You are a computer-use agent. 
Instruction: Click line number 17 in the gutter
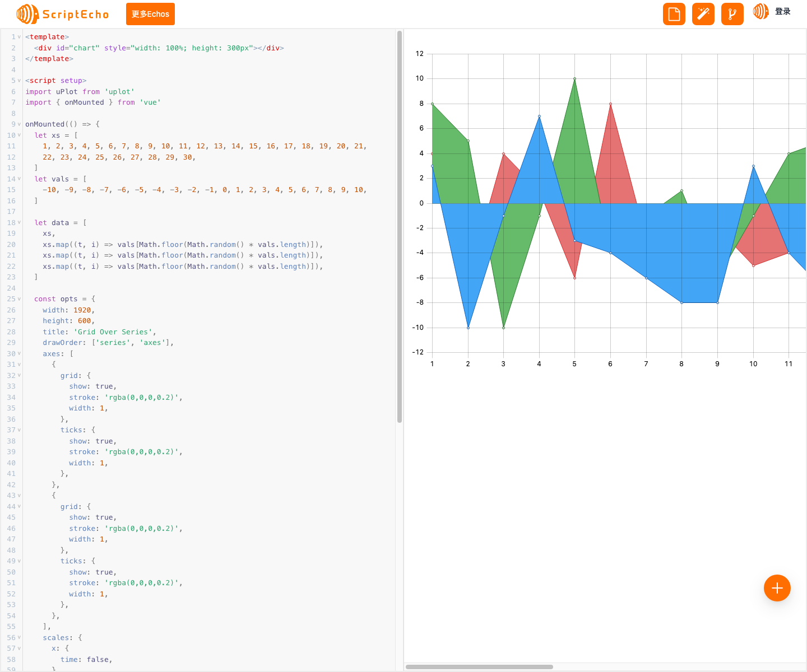point(11,212)
